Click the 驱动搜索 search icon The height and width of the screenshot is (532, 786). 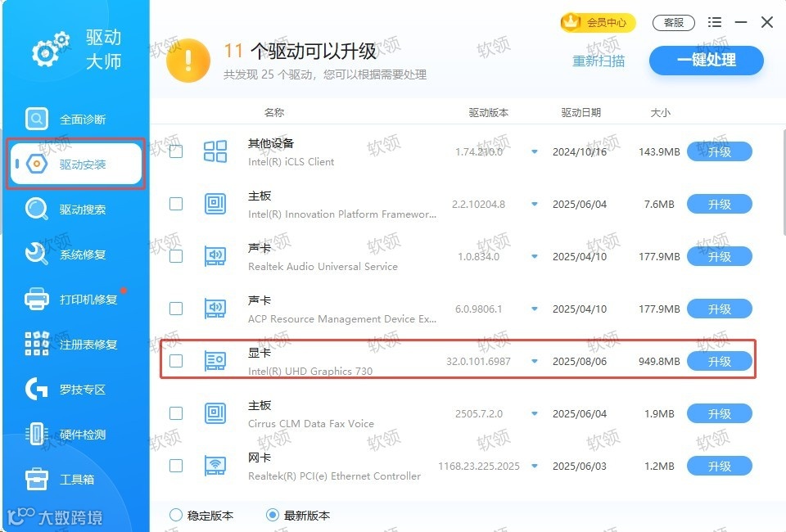click(37, 210)
